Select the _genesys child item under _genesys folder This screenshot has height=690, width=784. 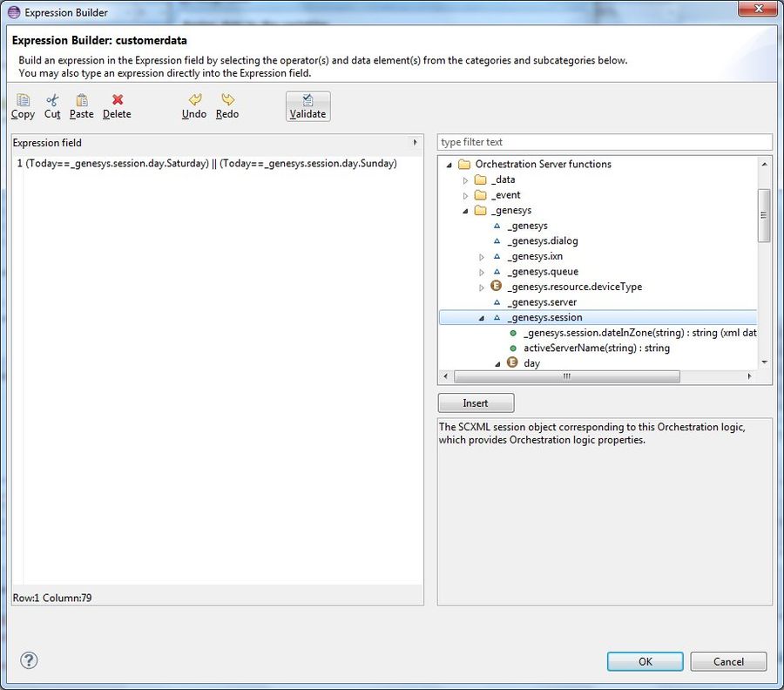[528, 226]
